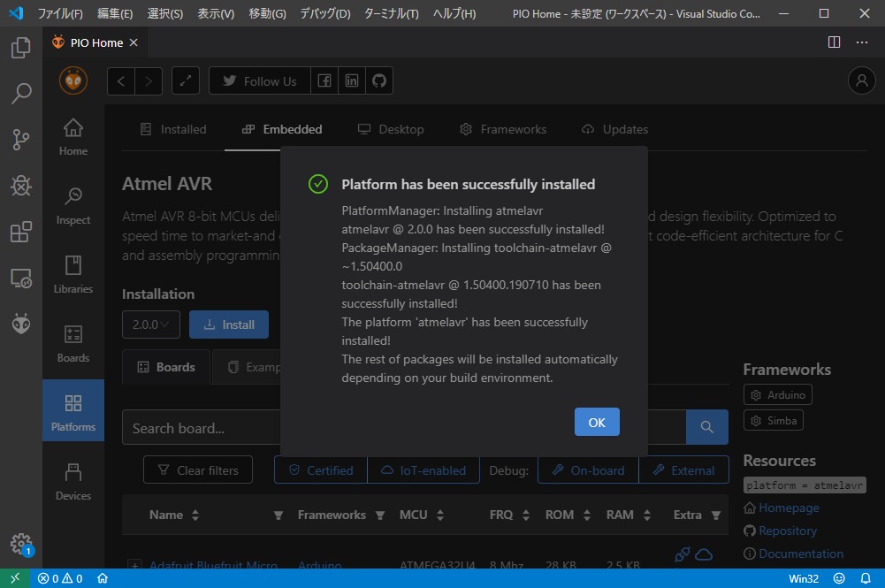Open the Debug view bug icon
885x588 pixels.
21,186
